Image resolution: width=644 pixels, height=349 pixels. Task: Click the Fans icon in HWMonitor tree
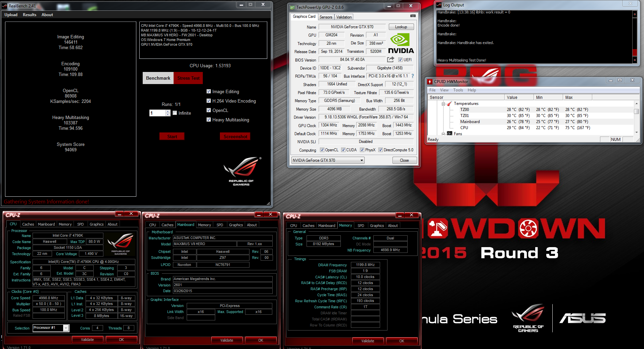pyautogui.click(x=450, y=133)
